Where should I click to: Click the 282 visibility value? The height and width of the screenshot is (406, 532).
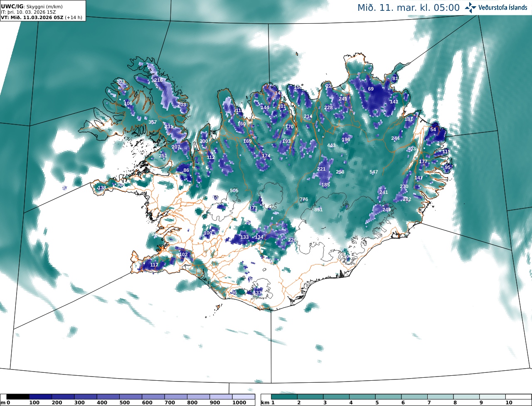coord(407,199)
